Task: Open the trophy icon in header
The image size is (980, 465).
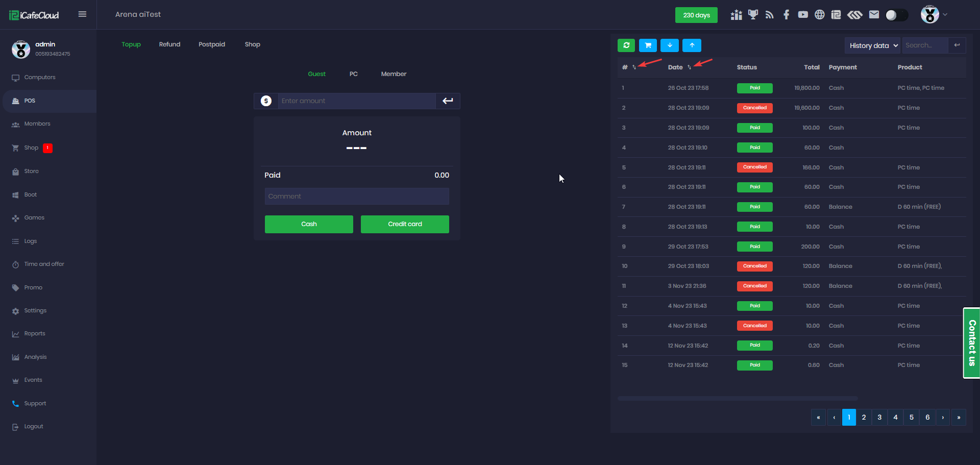Action: (753, 15)
